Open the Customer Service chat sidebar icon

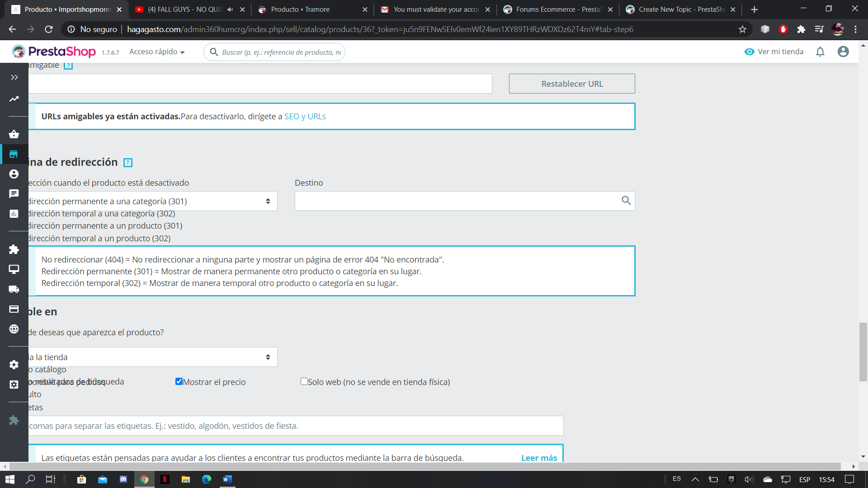(x=14, y=194)
